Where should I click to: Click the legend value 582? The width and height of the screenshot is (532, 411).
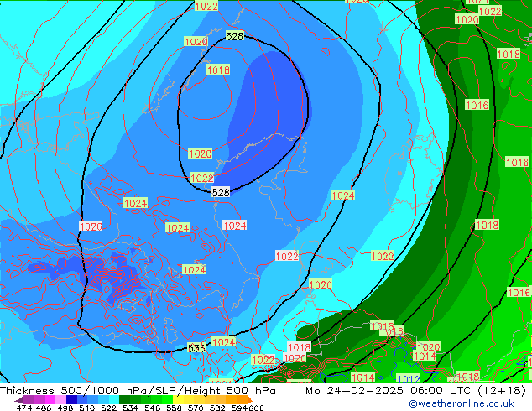click(x=217, y=408)
